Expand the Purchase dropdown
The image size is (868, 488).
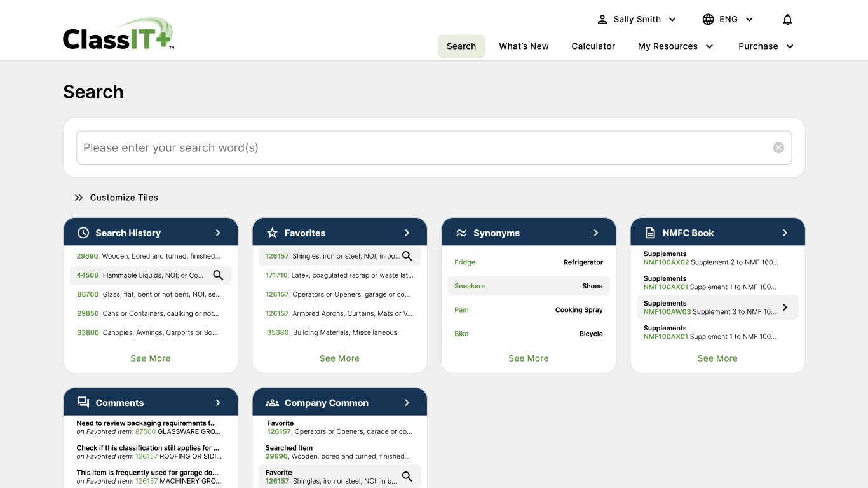tap(765, 46)
